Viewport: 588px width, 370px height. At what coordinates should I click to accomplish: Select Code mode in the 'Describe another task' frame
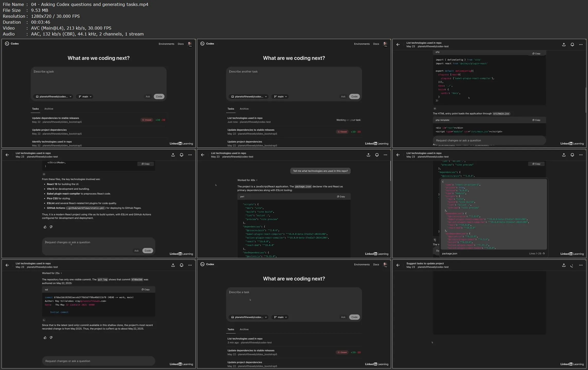(354, 97)
